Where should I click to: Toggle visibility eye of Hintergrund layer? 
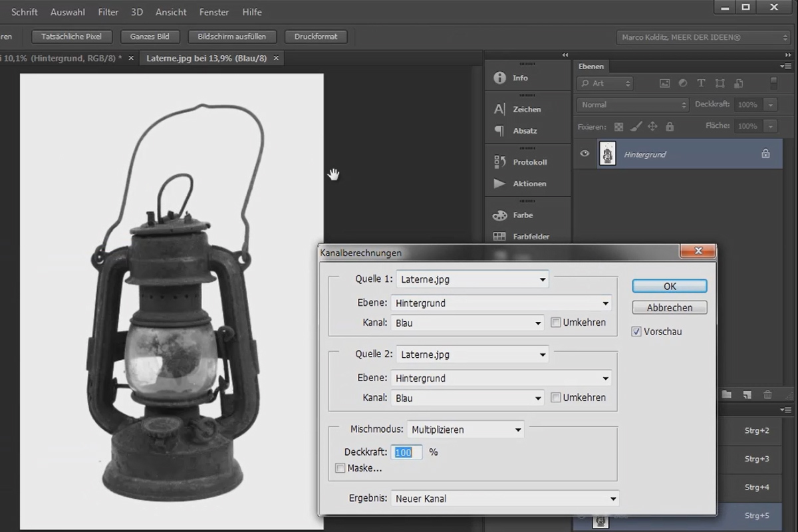coord(585,154)
